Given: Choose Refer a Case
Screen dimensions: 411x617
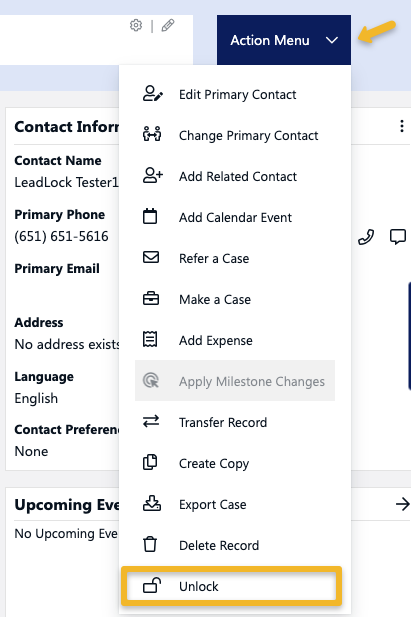Looking at the screenshot, I should [235, 258].
